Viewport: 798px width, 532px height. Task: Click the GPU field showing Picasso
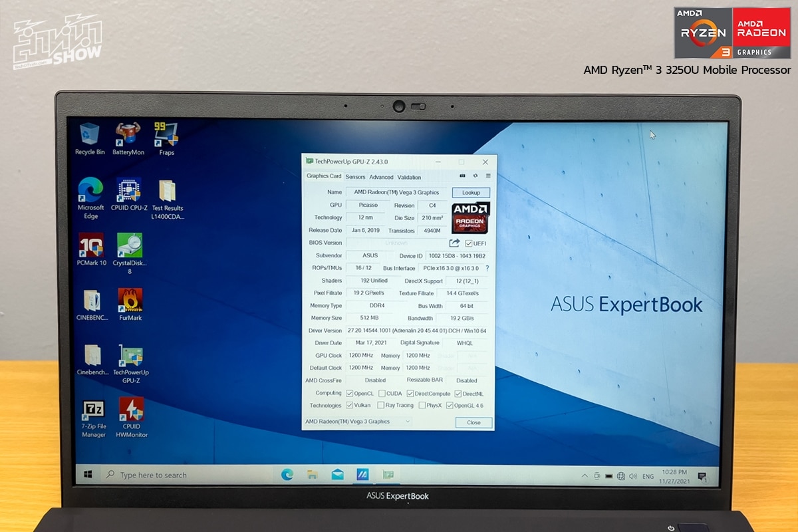click(x=368, y=205)
